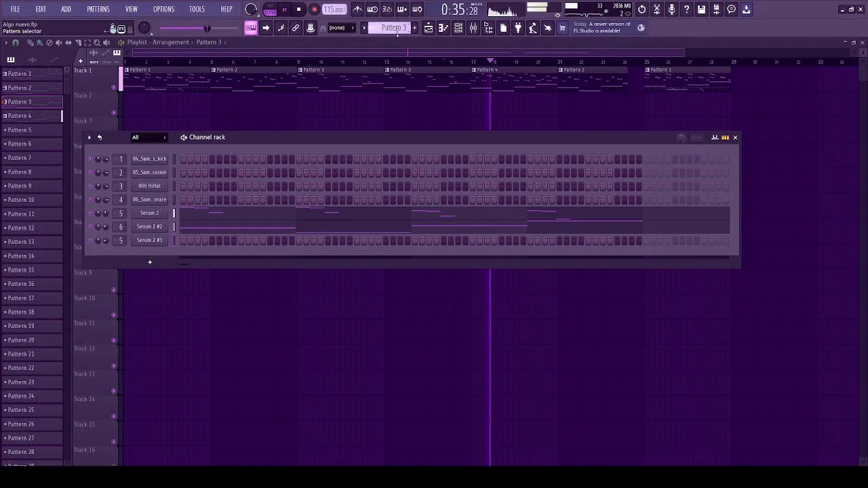Image resolution: width=868 pixels, height=488 pixels.
Task: Toggle mute LED for Serum 2 channel
Action: pos(90,213)
